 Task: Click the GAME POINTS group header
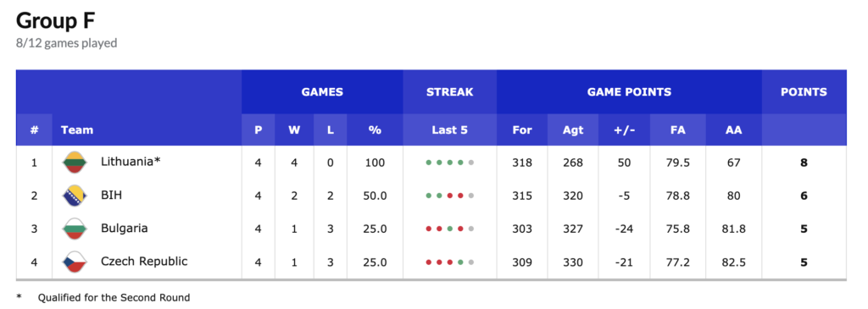pos(629,91)
